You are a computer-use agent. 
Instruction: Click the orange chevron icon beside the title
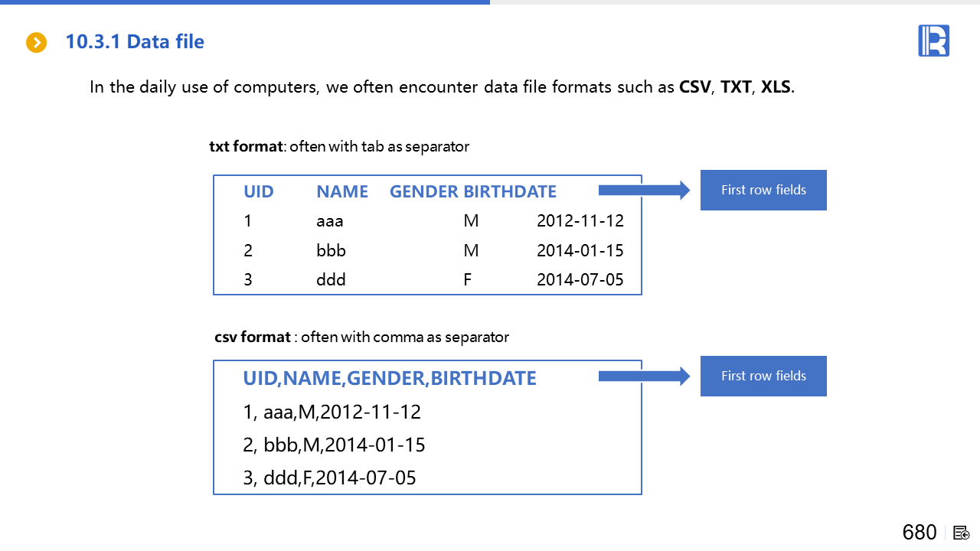(37, 42)
